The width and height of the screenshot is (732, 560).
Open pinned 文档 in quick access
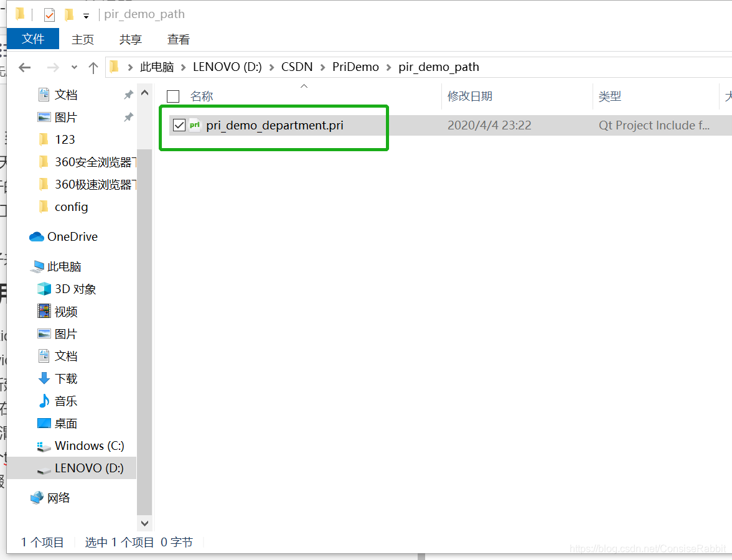[66, 95]
